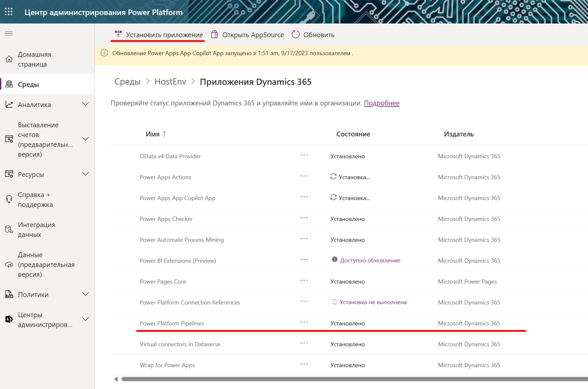Go to HostEnv in the breadcrumb
The height and width of the screenshot is (389, 588).
[x=170, y=82]
